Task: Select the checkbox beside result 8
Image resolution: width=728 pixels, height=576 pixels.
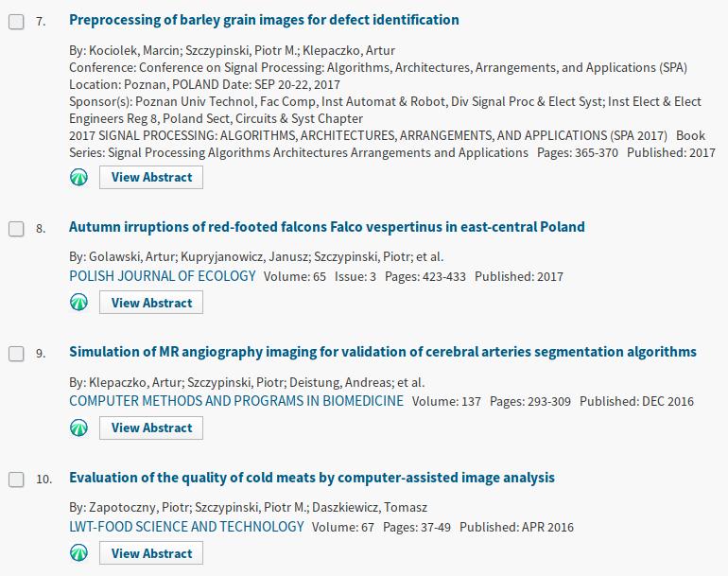Action: click(16, 229)
